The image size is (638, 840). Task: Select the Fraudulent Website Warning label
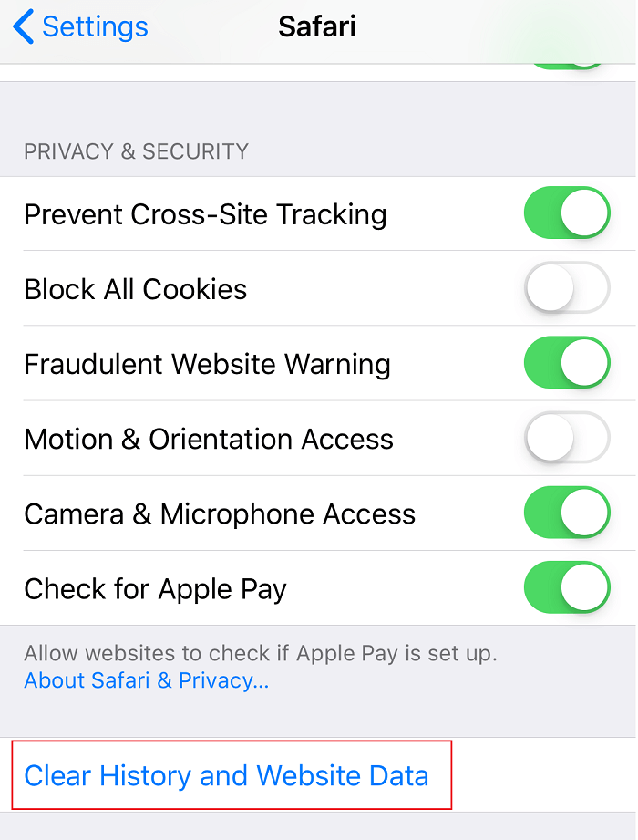pyautogui.click(x=207, y=364)
